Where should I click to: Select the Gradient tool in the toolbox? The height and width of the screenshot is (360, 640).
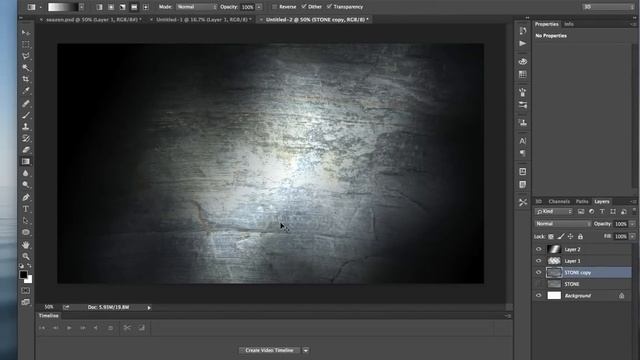click(x=26, y=162)
